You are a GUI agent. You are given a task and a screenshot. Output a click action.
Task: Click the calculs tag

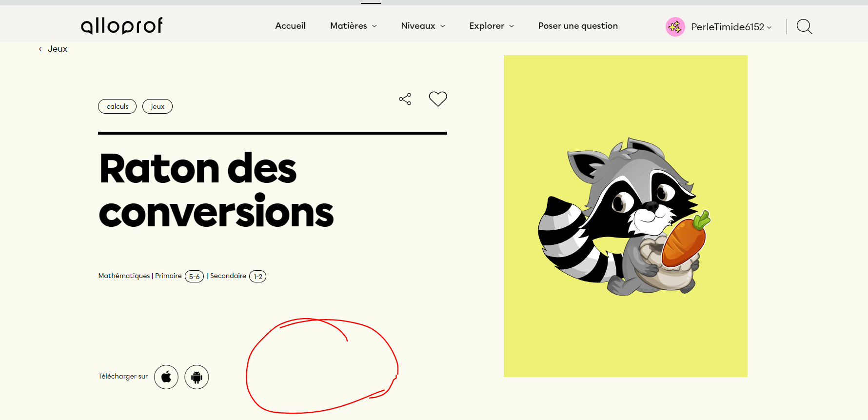point(117,106)
